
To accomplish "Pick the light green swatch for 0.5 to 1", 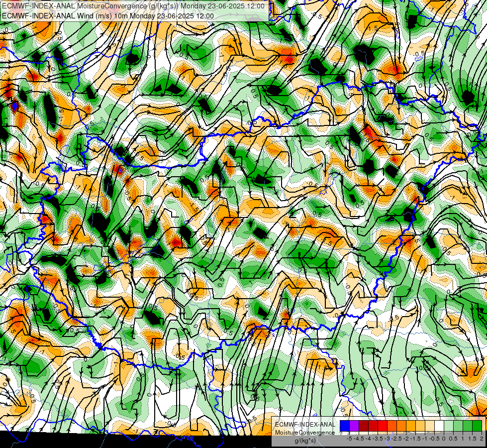I will click(x=458, y=426).
